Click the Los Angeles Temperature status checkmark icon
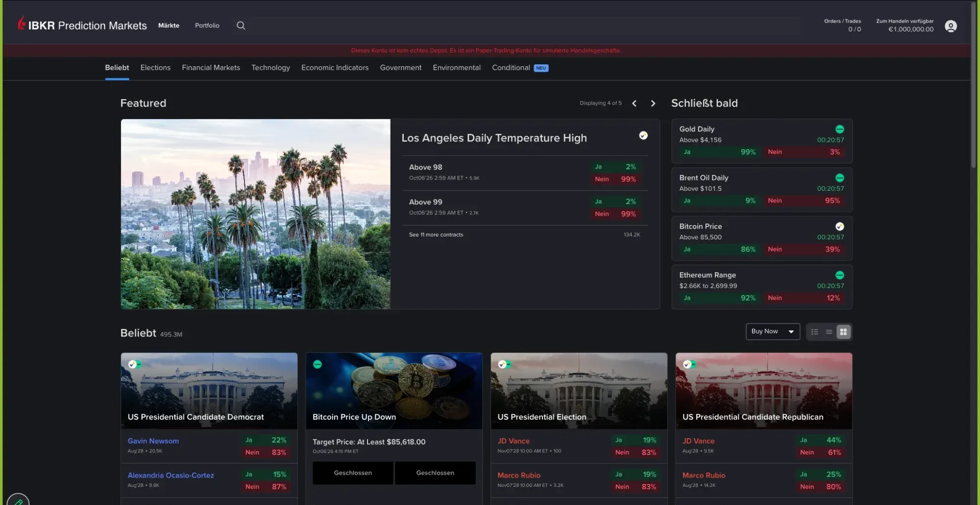Screen dimensions: 980x505 pos(643,135)
